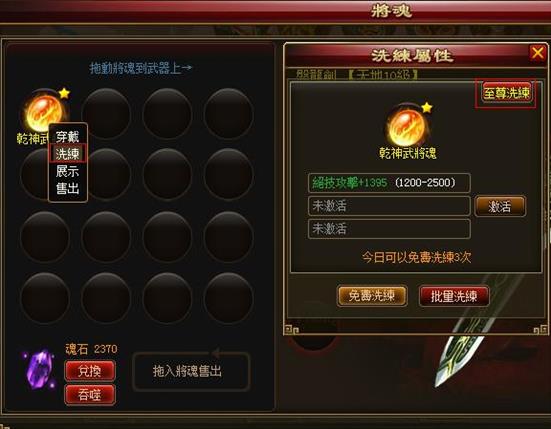Click the purple 魂石 crystal icon
This screenshot has width=551, height=429.
[40, 370]
